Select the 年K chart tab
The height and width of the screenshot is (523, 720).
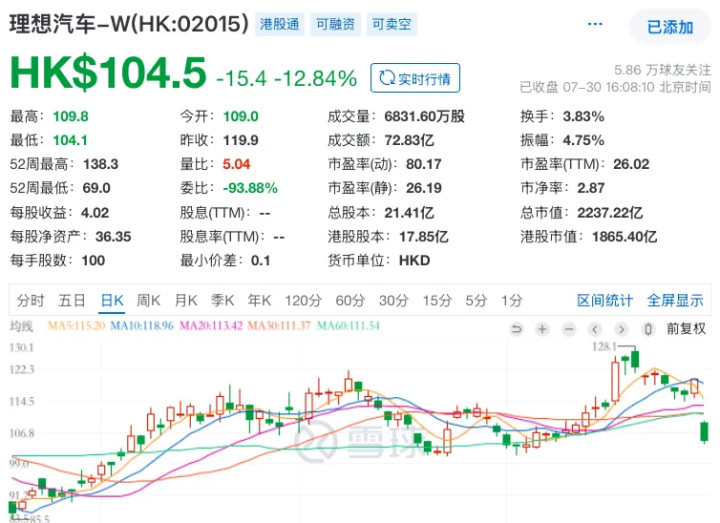tap(259, 301)
